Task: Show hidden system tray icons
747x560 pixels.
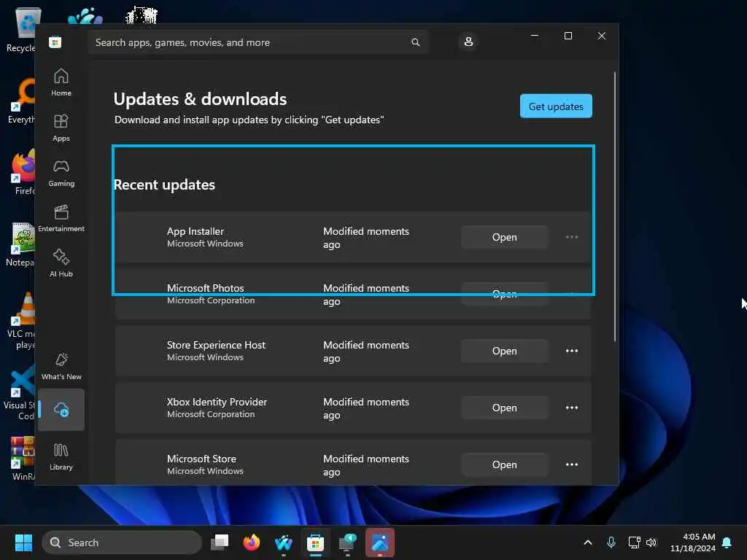Action: point(588,542)
